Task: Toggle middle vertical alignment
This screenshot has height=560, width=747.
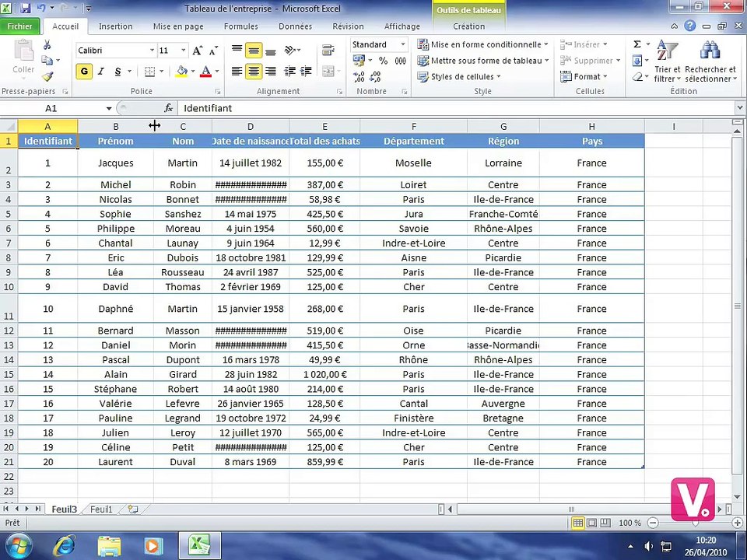Action: pyautogui.click(x=254, y=50)
